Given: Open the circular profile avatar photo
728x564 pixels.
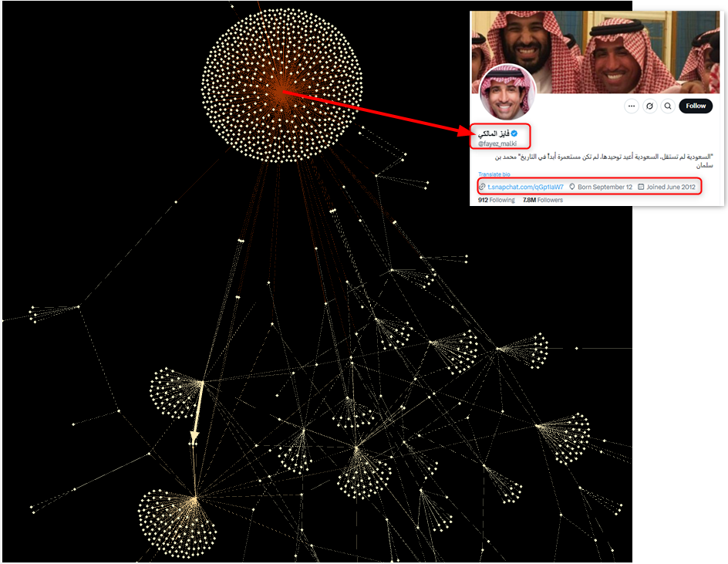Looking at the screenshot, I should coord(507,93).
